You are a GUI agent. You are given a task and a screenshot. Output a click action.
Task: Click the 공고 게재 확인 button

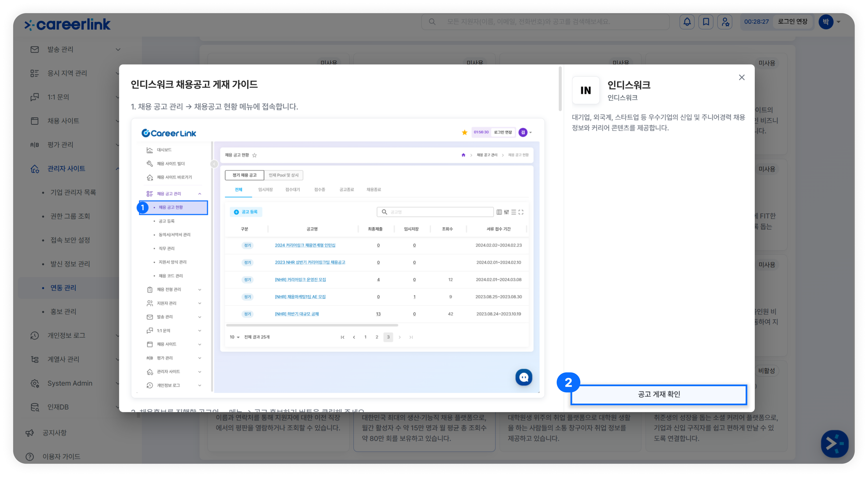pos(658,394)
